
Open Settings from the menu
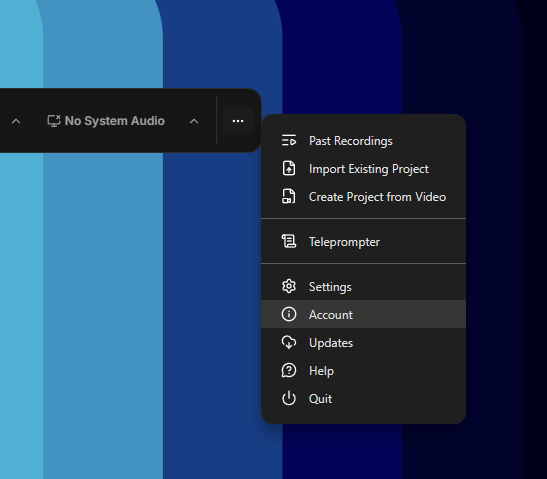pos(364,286)
